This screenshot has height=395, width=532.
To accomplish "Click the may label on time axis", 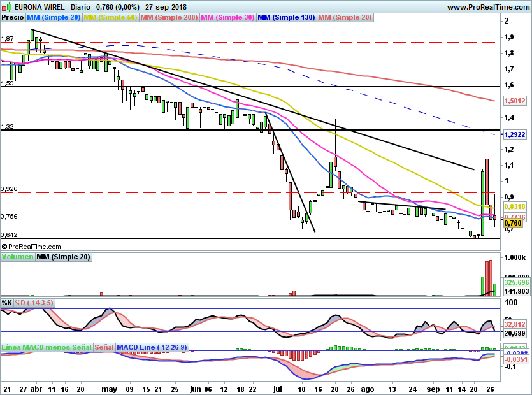I will (109, 389).
